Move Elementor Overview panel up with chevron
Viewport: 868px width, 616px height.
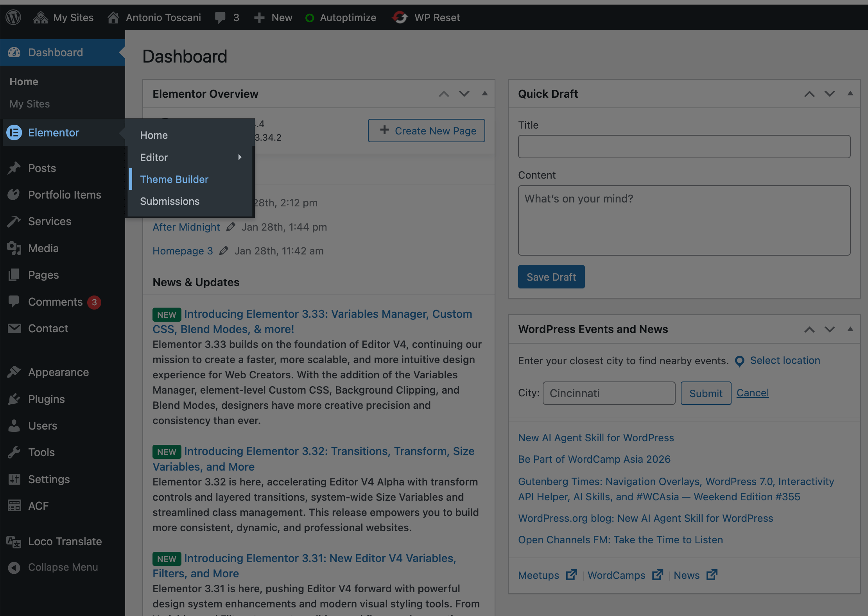444,94
